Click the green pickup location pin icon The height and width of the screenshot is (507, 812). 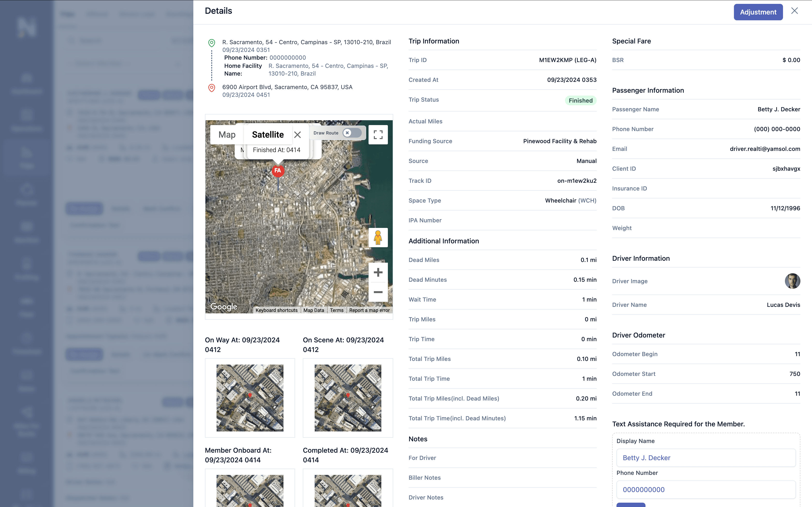tap(211, 43)
